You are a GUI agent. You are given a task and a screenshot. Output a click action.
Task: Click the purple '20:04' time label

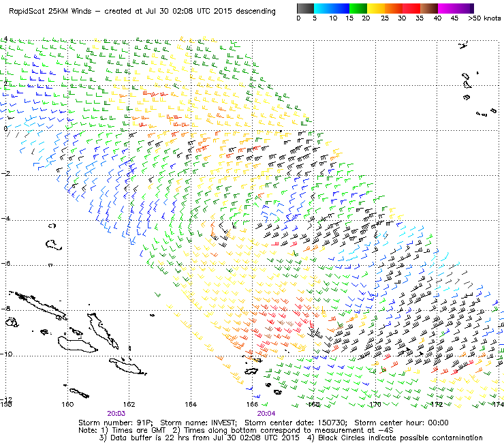[266, 414]
